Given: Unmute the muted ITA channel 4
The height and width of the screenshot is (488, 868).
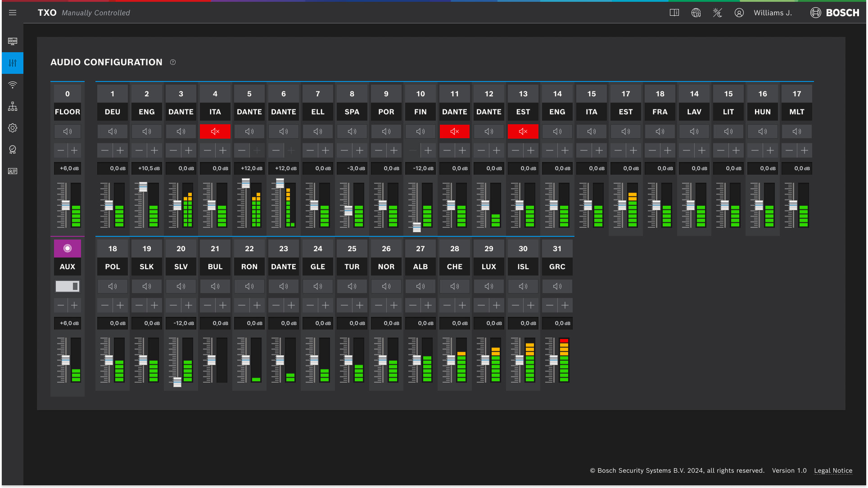Looking at the screenshot, I should (215, 131).
